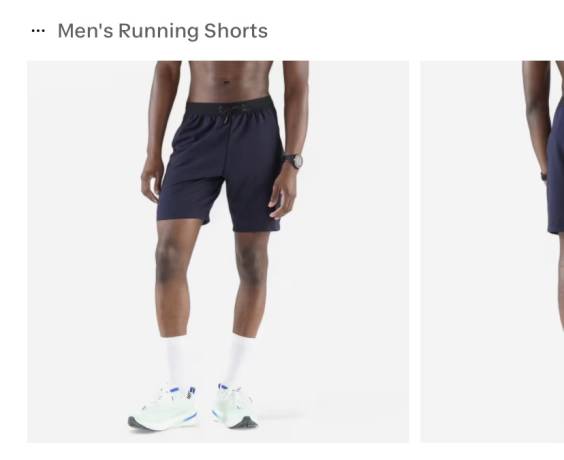Open the Men's Running Shorts breadcrumb
Screen dimensions: 564x460
pyautogui.click(x=163, y=31)
